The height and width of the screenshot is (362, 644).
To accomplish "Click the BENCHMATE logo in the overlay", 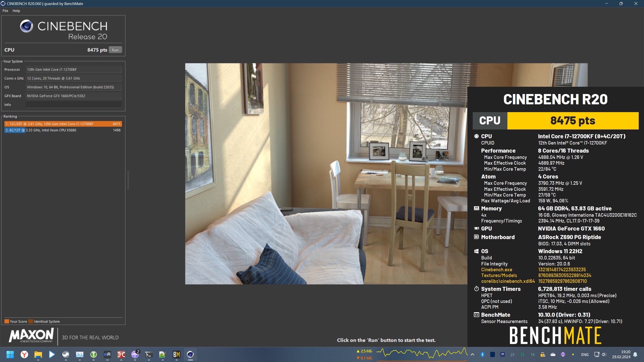I will (x=555, y=335).
